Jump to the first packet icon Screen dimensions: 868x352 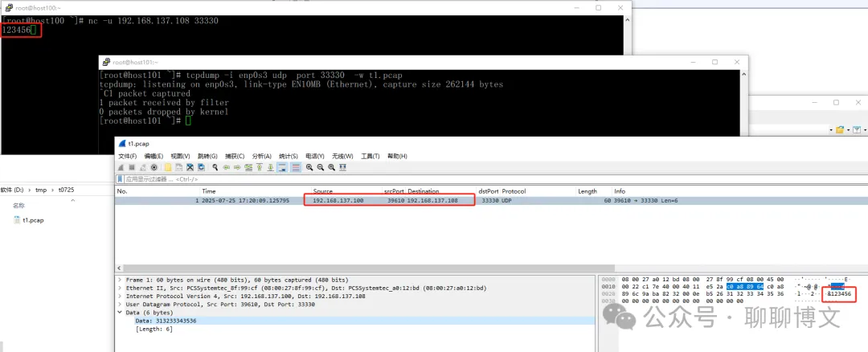[x=260, y=167]
